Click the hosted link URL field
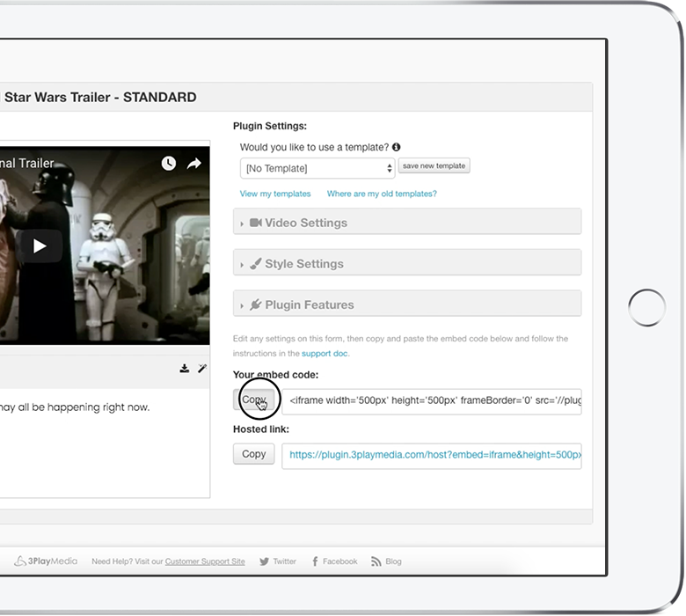The width and height of the screenshot is (686, 616). tap(432, 456)
